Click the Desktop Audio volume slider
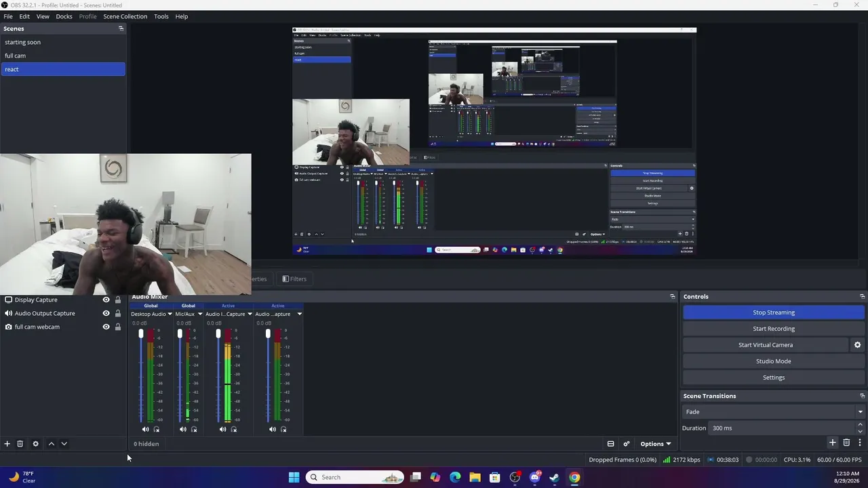868x488 pixels. click(x=141, y=376)
